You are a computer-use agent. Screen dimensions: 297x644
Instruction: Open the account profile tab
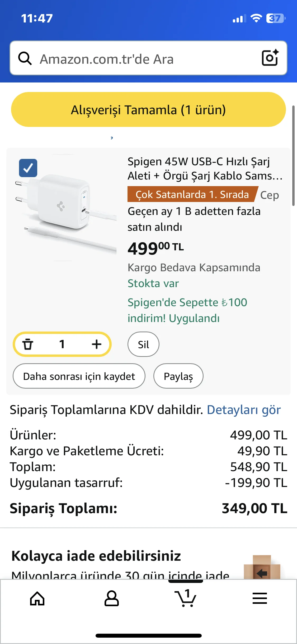coord(111,599)
